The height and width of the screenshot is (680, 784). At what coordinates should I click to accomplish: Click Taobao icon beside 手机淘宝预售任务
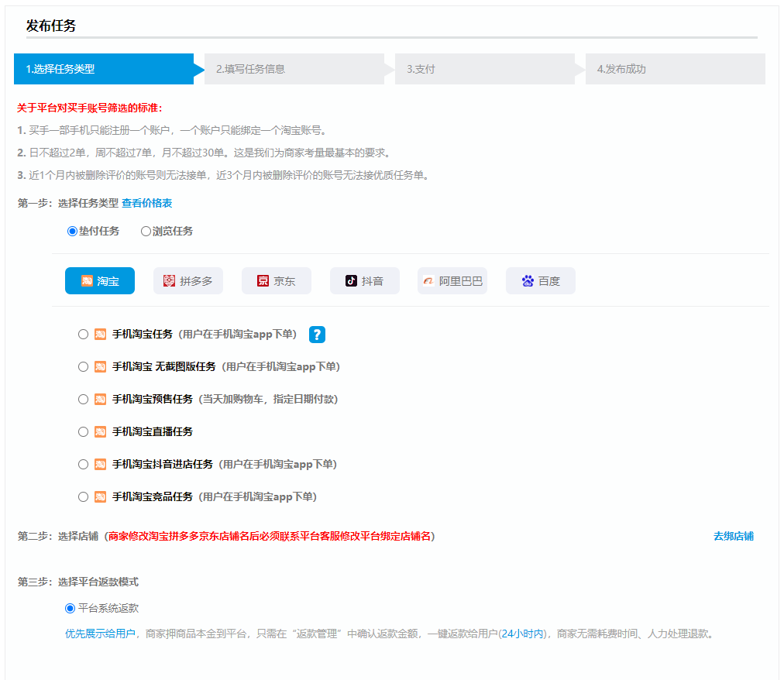[101, 400]
